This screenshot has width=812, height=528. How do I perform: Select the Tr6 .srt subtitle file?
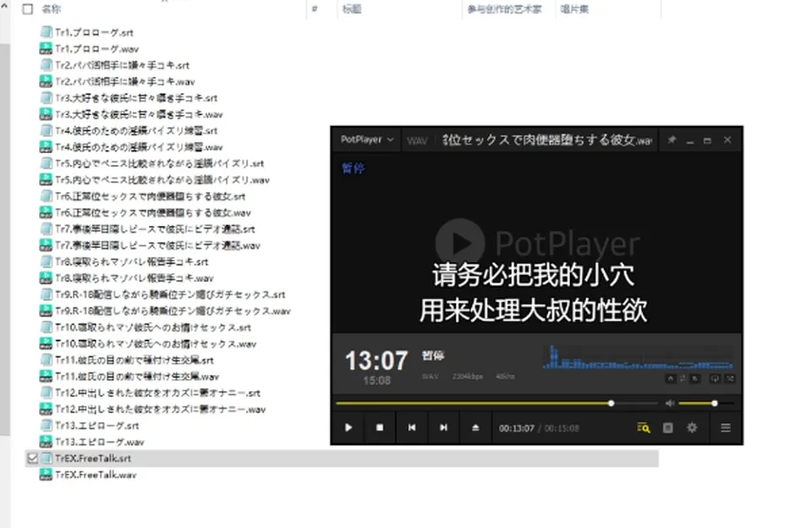coord(142,196)
